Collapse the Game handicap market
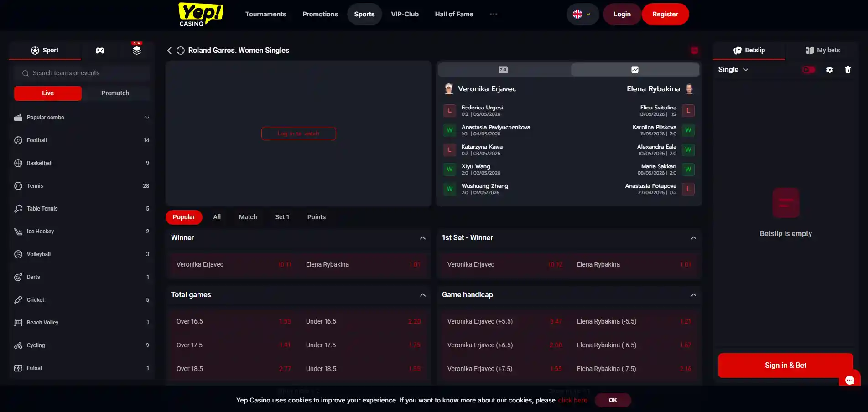 click(694, 295)
